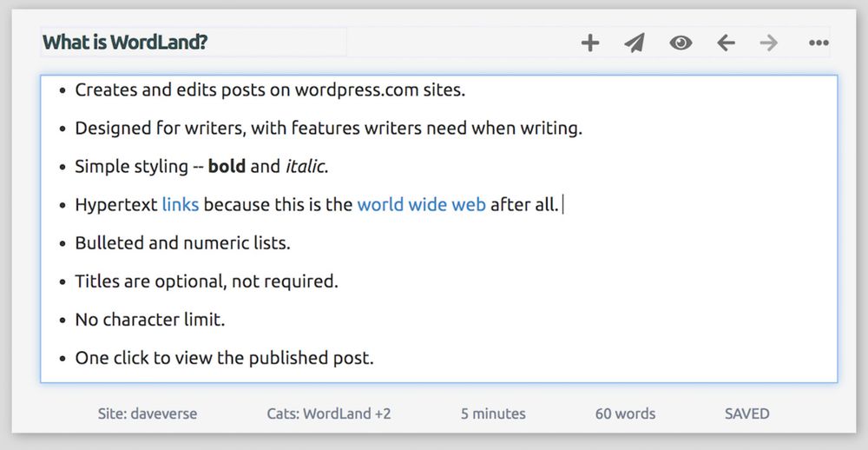Image resolution: width=868 pixels, height=450 pixels.
Task: Click the italic word 'italic'
Action: point(305,166)
